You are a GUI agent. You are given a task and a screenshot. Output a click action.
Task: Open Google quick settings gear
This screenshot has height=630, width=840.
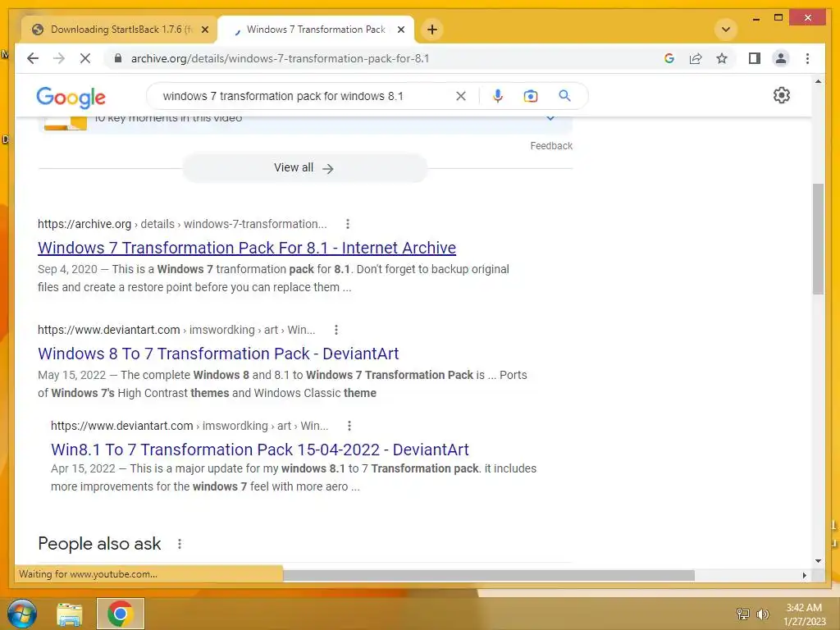(782, 95)
